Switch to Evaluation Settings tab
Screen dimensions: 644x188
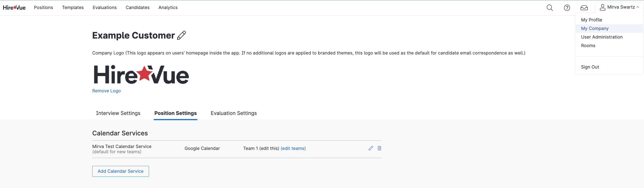(x=234, y=113)
